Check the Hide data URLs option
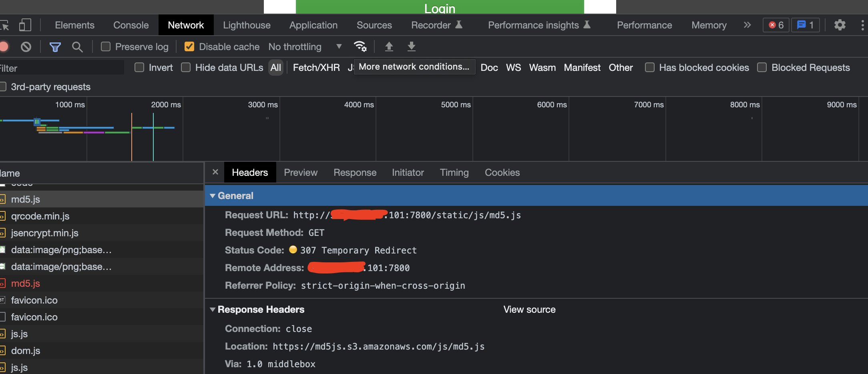The height and width of the screenshot is (374, 868). tap(186, 68)
